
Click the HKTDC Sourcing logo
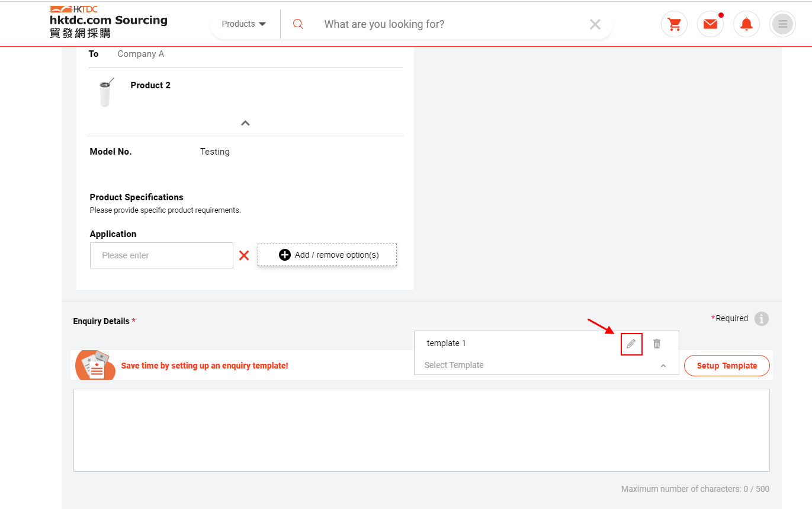pos(108,23)
